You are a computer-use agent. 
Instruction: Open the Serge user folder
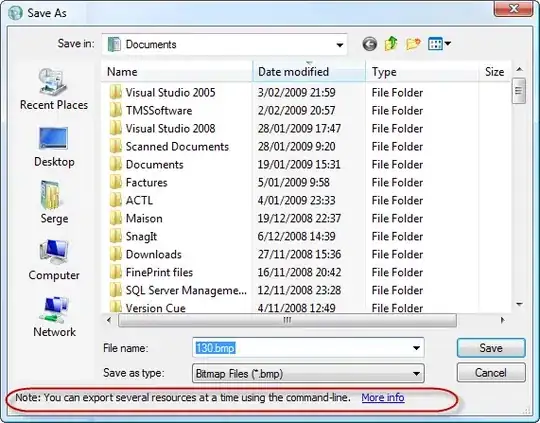tap(54, 203)
